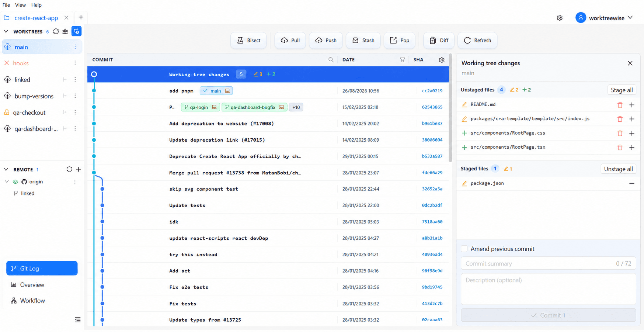Pull changes with the Pull button
The height and width of the screenshot is (332, 644).
click(290, 40)
